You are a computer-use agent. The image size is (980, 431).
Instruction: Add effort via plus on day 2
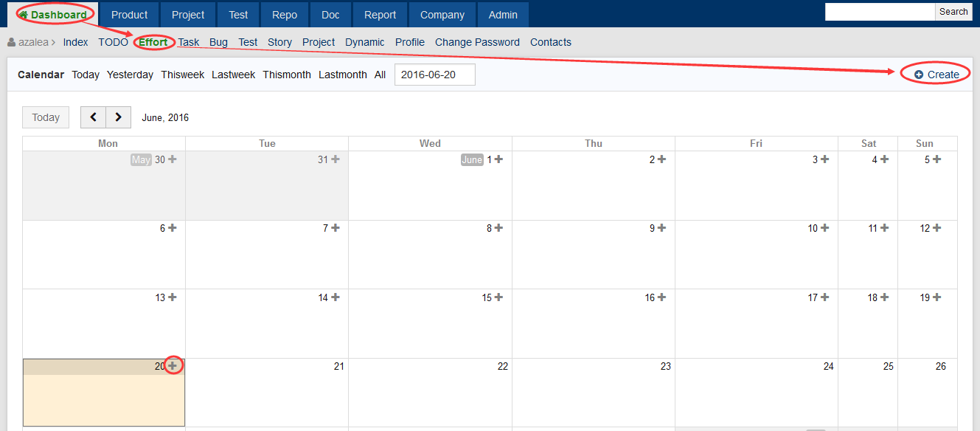(661, 159)
